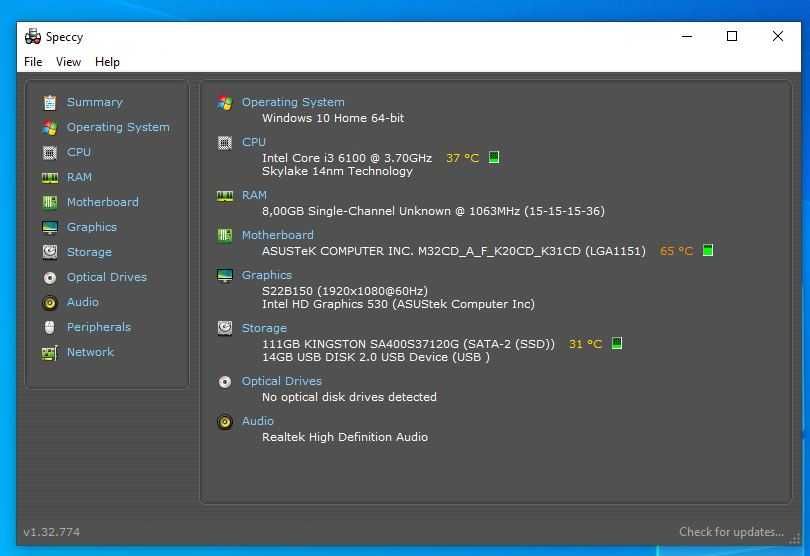The image size is (810, 556).
Task: Click Optical Drives disc icon in summary panel
Action: (225, 382)
